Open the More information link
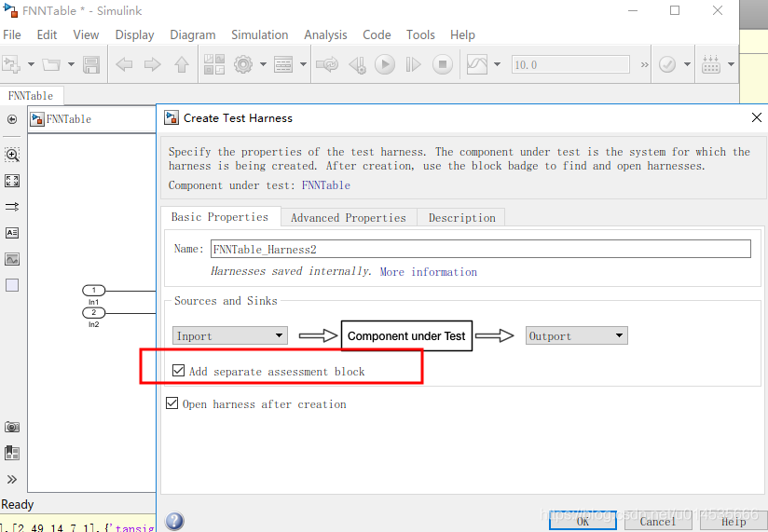 [429, 272]
